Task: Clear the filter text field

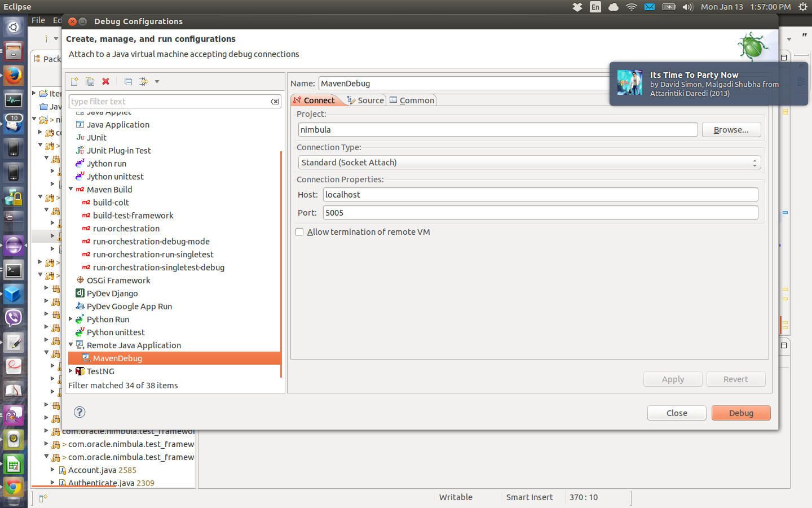Action: click(x=275, y=101)
